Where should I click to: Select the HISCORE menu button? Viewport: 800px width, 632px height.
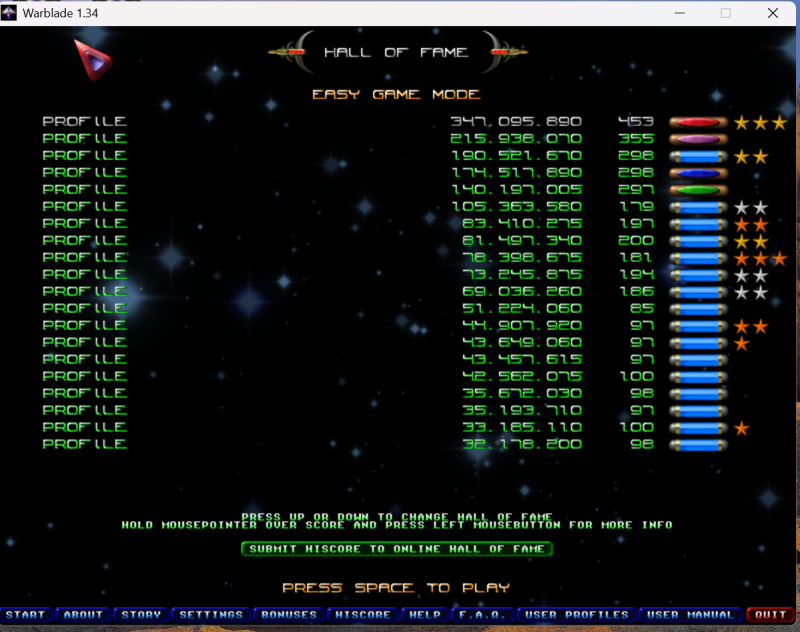click(x=363, y=615)
